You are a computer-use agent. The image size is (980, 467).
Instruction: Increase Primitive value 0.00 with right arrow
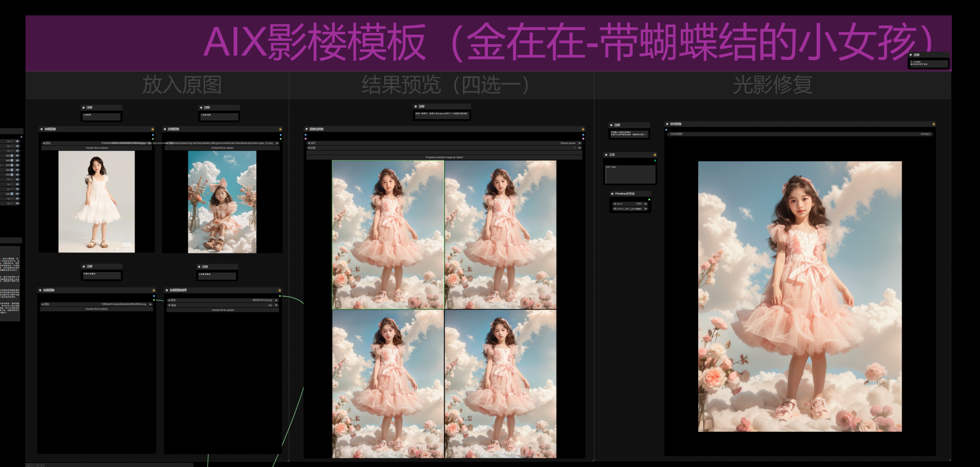(646, 204)
